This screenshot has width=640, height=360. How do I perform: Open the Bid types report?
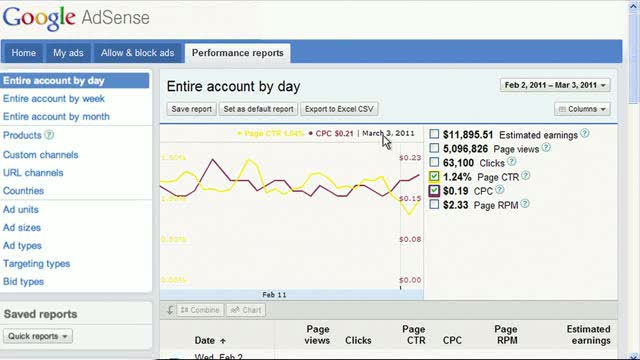tap(23, 282)
